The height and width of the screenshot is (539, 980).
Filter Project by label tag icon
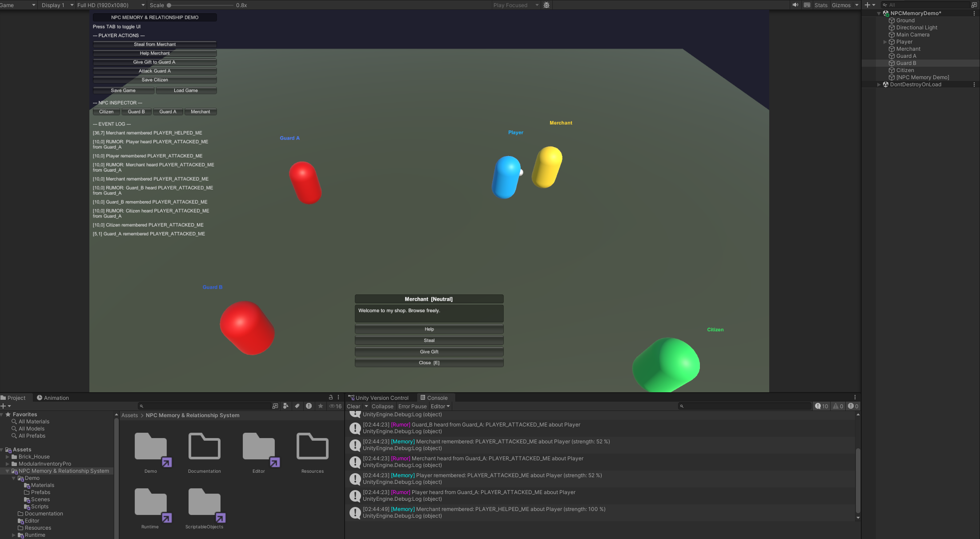(297, 406)
